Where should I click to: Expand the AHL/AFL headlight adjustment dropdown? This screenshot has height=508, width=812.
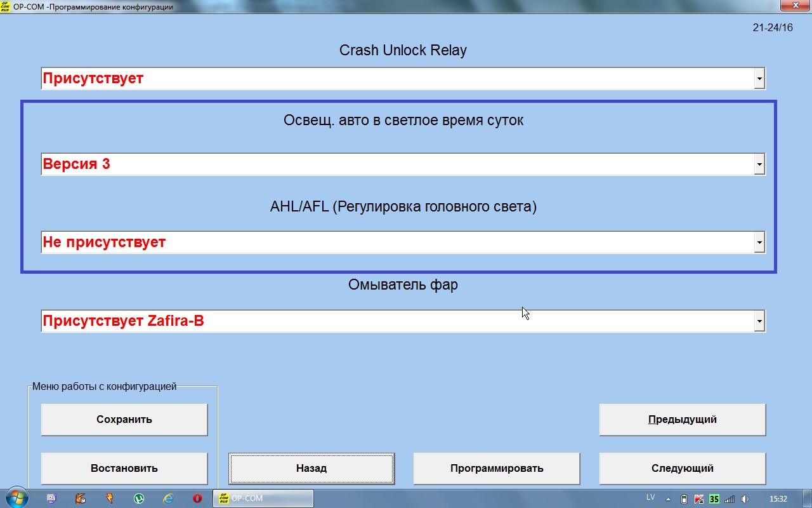click(x=759, y=243)
